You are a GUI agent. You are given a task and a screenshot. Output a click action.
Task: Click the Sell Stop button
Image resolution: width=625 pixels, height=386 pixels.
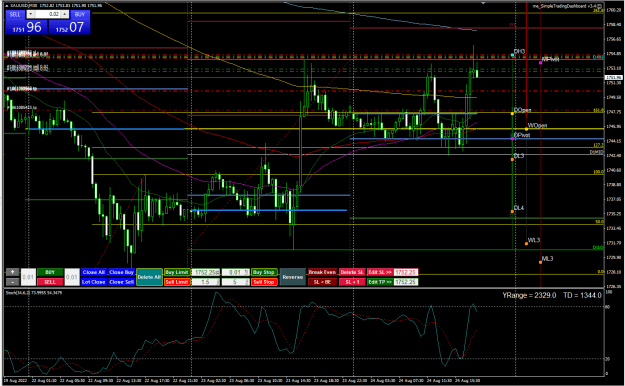coord(264,282)
